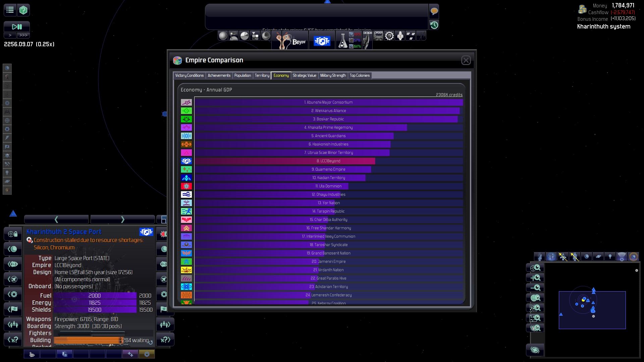Go to next item with right chevron
The image size is (644, 362).
pyautogui.click(x=122, y=220)
